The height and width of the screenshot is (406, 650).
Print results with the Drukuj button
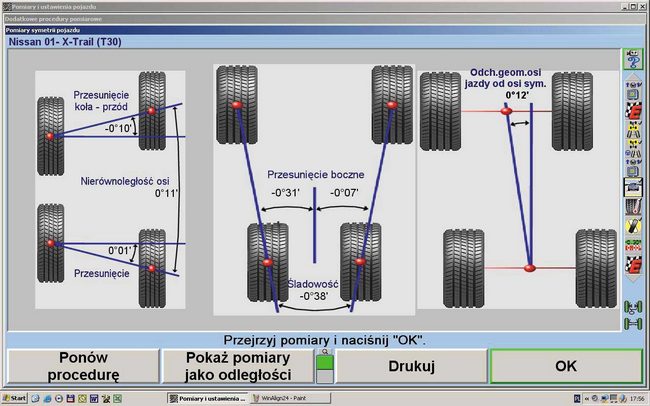click(411, 367)
